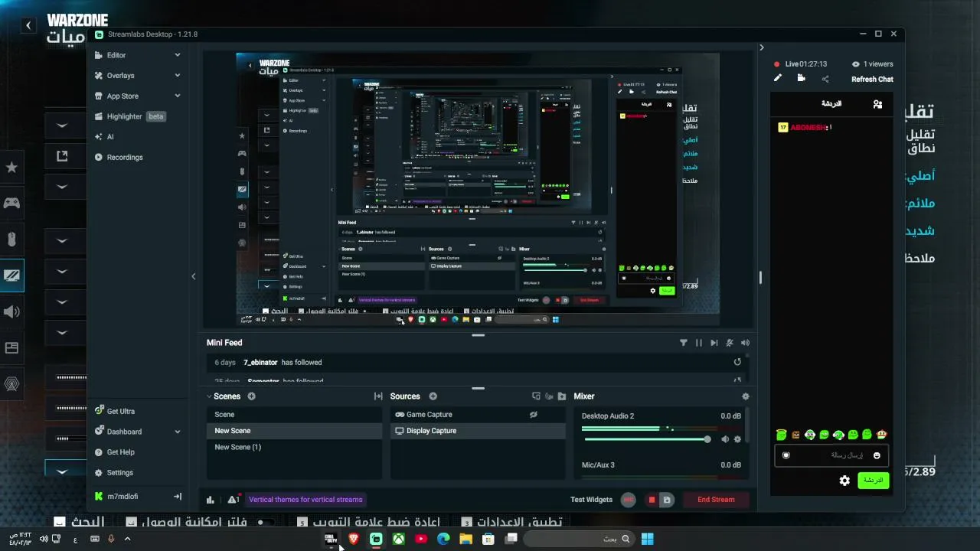
Task: Open the Editor menu in Streamlabs sidebar
Action: point(116,55)
